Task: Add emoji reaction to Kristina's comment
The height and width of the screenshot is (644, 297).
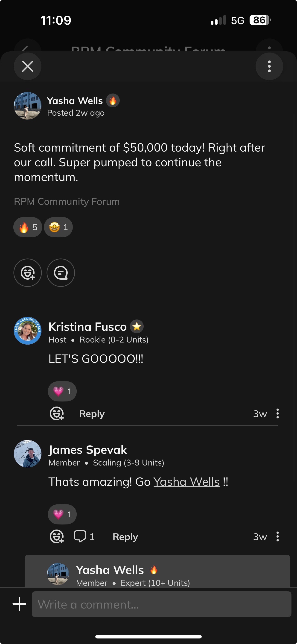Action: pyautogui.click(x=57, y=414)
